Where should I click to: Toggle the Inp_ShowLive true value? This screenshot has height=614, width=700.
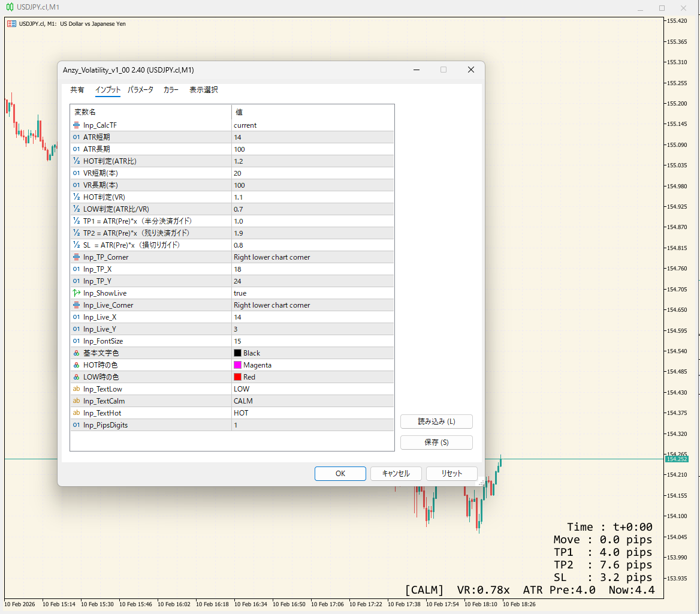[x=240, y=293]
